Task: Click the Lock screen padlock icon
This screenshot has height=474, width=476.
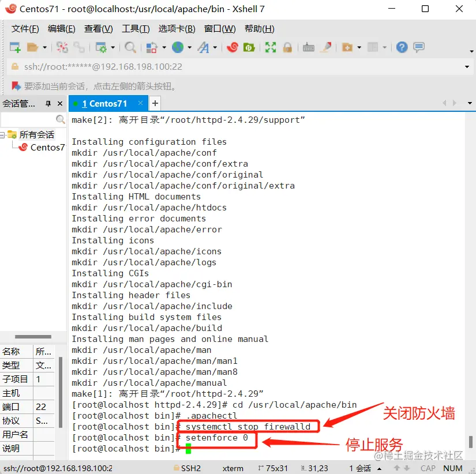Action: point(287,47)
